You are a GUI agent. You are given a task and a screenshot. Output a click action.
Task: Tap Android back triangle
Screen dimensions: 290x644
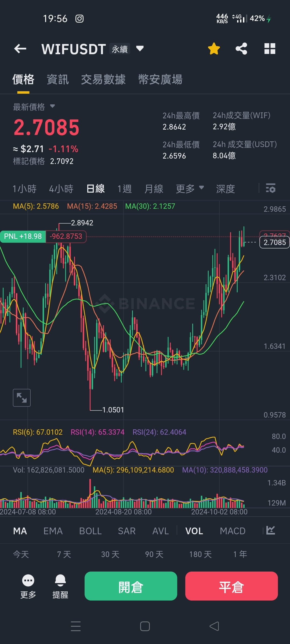point(214,626)
